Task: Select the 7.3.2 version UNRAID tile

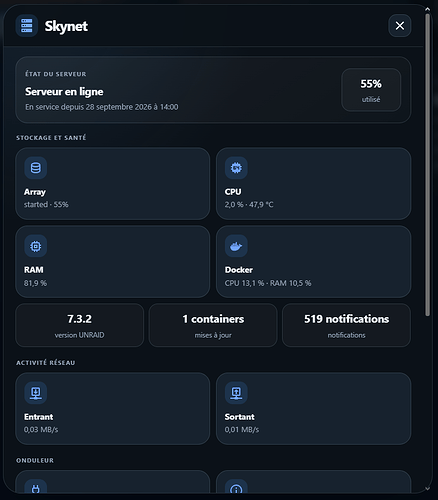Action: [x=80, y=325]
